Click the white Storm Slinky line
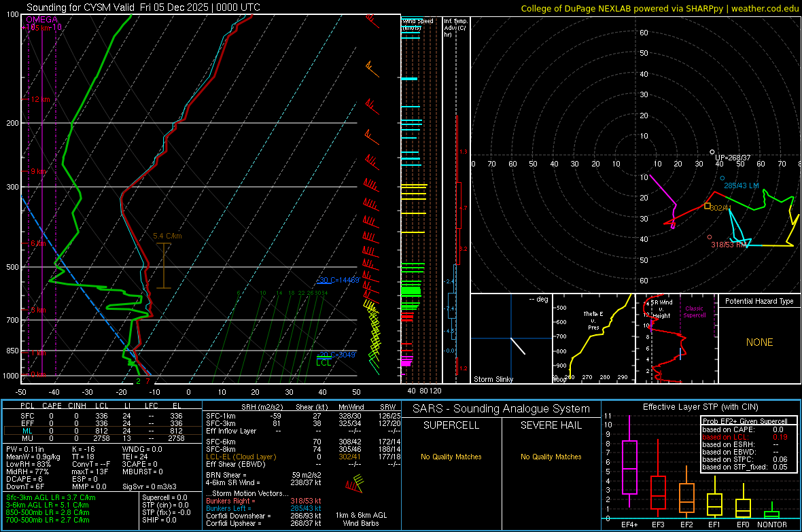Image resolution: width=802 pixels, height=532 pixels. click(x=518, y=346)
